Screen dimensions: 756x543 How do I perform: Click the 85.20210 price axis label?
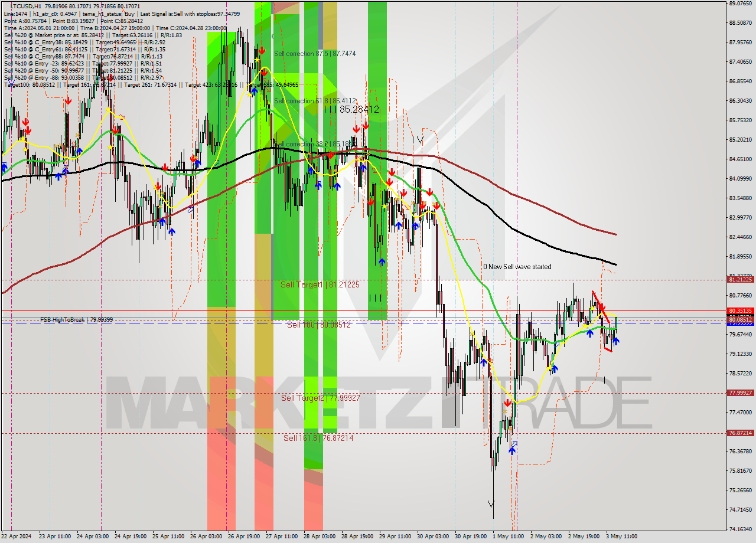point(740,140)
